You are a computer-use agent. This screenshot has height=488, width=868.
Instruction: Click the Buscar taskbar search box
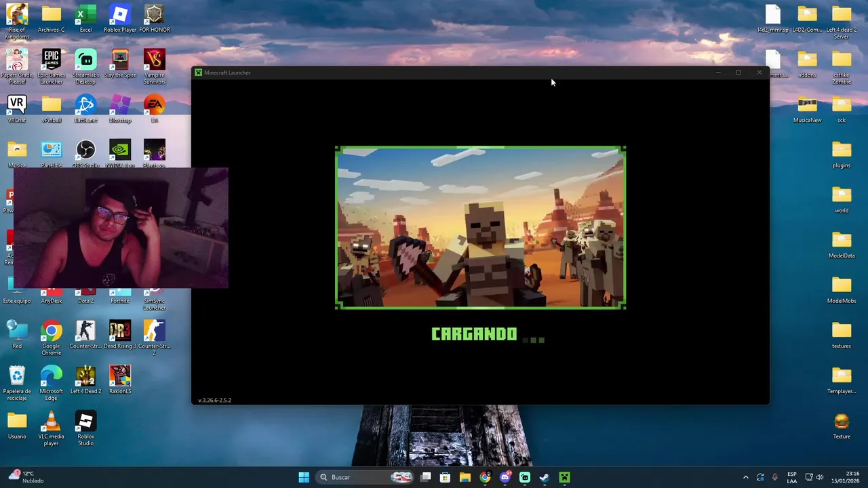(366, 477)
